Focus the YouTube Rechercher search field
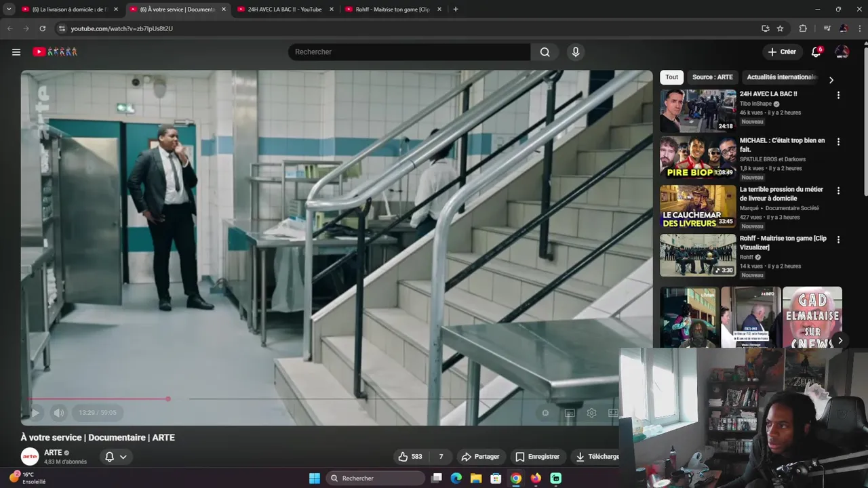The width and height of the screenshot is (868, 488). click(x=410, y=52)
